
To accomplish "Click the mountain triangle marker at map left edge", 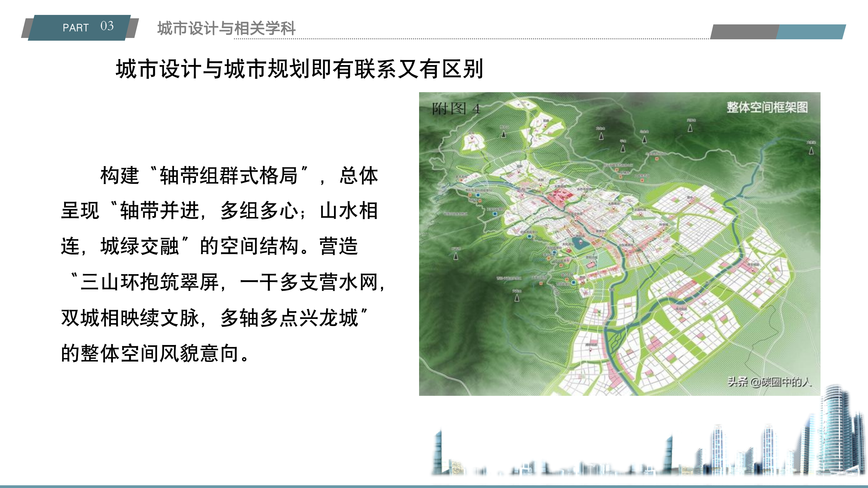I will pos(456,257).
